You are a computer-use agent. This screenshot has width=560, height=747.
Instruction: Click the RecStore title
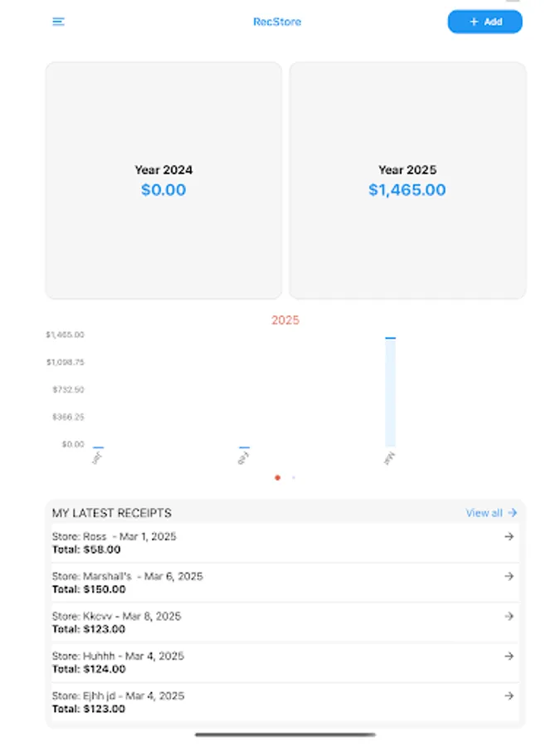pos(277,22)
